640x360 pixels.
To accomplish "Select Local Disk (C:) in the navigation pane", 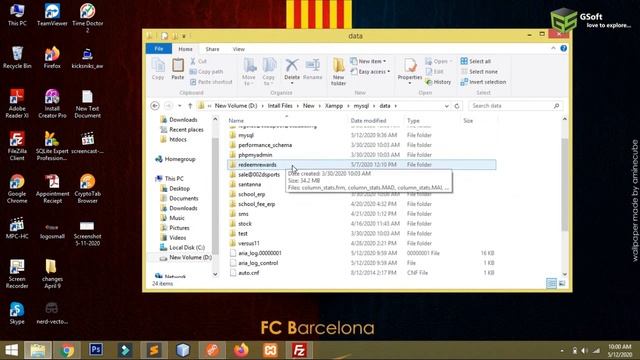I will 187,247.
